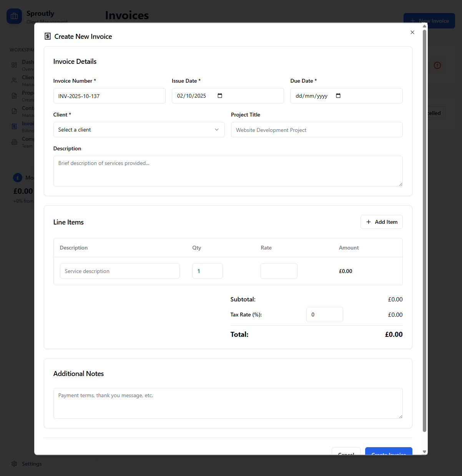Click the Sproutly logo icon
Screen dimensions: 462x476
(x=14, y=16)
